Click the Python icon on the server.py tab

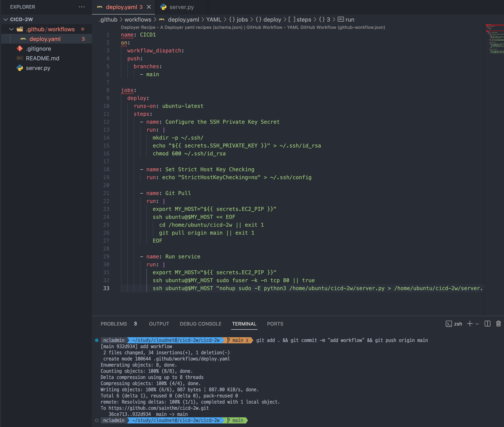click(163, 7)
